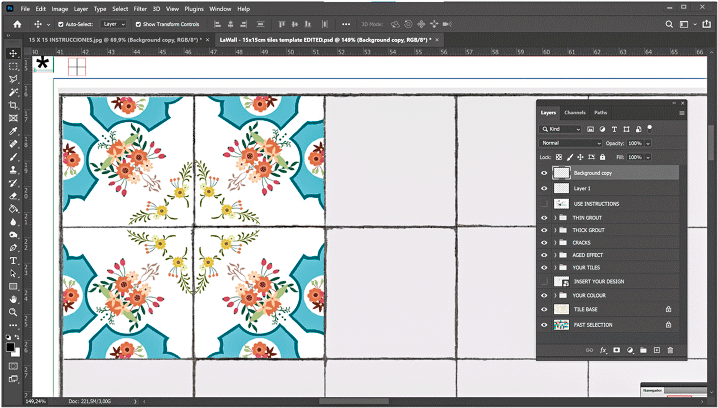This screenshot has height=408, width=718.
Task: Add layer style with fx icon
Action: click(x=603, y=350)
